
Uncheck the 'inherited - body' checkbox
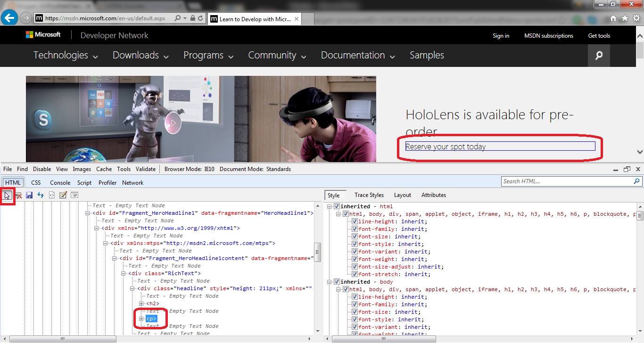(x=337, y=282)
